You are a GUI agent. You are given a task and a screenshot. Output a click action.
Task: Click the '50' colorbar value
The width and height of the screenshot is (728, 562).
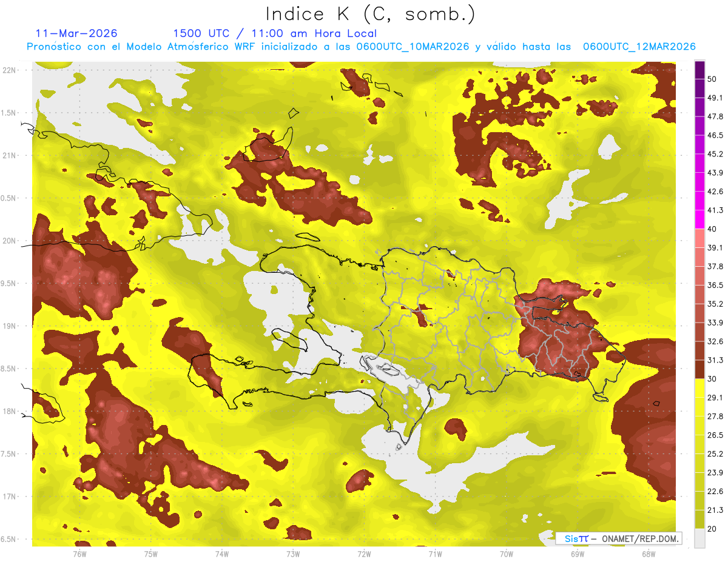point(712,79)
